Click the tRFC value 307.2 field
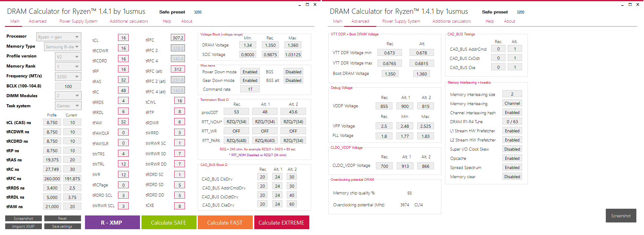The width and height of the screenshot is (644, 235). (178, 38)
